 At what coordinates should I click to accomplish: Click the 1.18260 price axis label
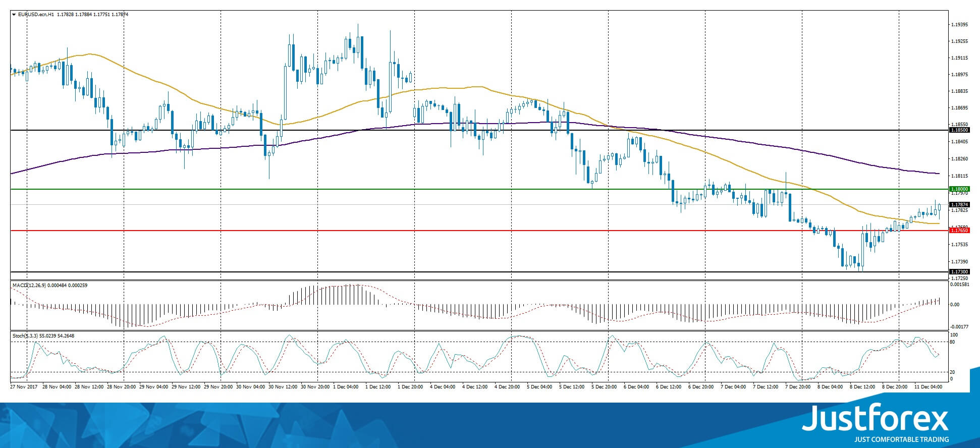959,159
